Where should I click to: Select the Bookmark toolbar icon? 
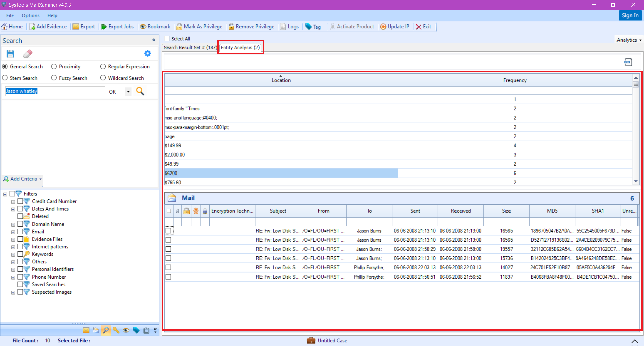tap(155, 27)
